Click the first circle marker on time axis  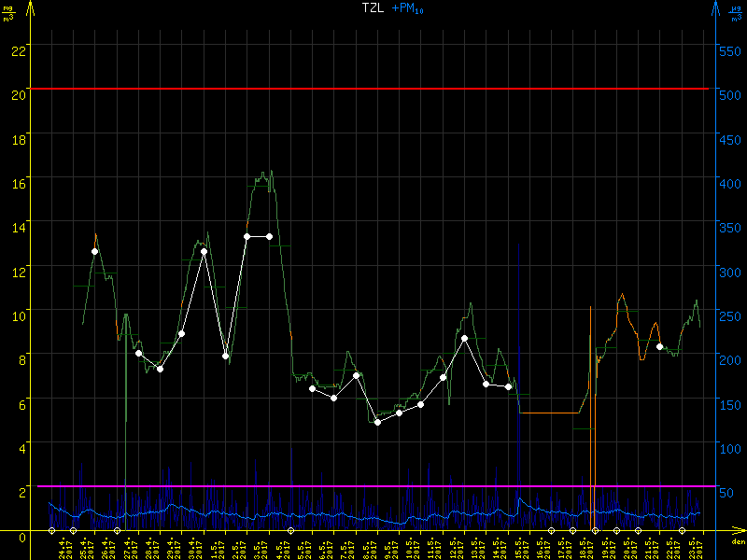[x=52, y=531]
